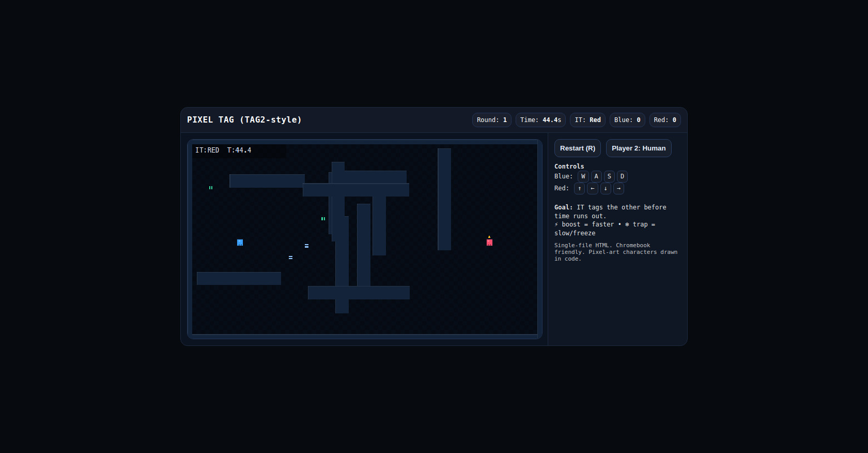Click the green pickup near the top-left wall
This screenshot has width=868, height=453.
click(x=211, y=188)
